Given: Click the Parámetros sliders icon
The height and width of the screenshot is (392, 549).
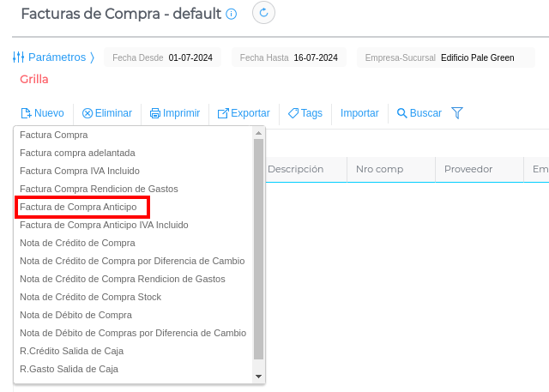Looking at the screenshot, I should click(19, 57).
